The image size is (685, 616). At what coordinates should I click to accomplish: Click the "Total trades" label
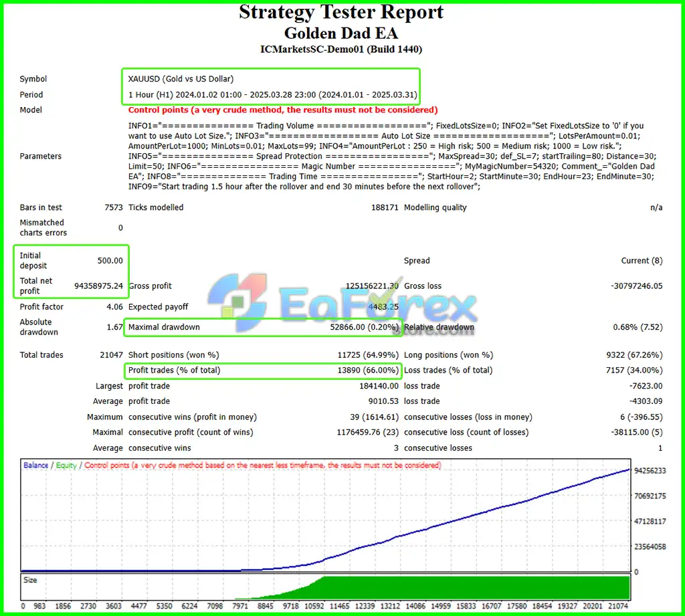pos(41,355)
